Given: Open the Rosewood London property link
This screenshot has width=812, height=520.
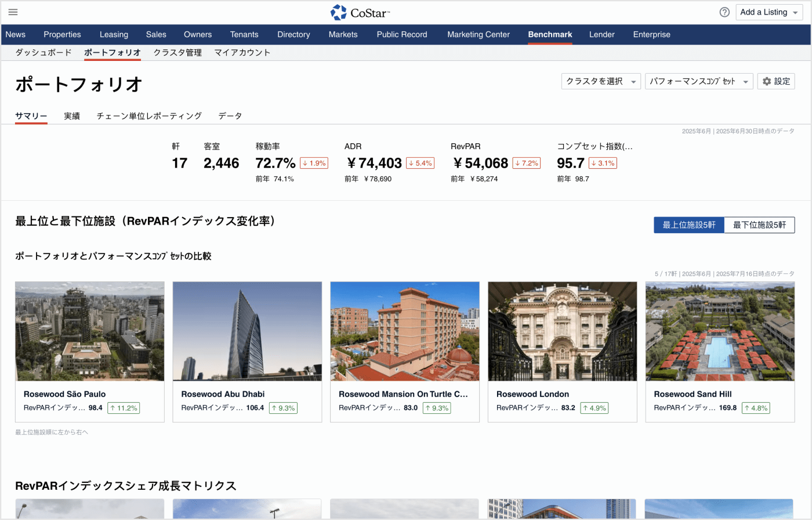Looking at the screenshot, I should click(x=532, y=394).
